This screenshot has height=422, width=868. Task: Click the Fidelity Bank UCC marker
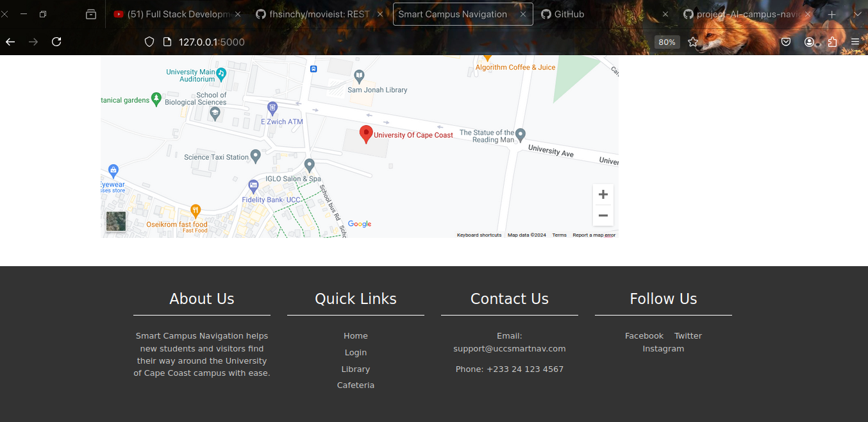253,186
